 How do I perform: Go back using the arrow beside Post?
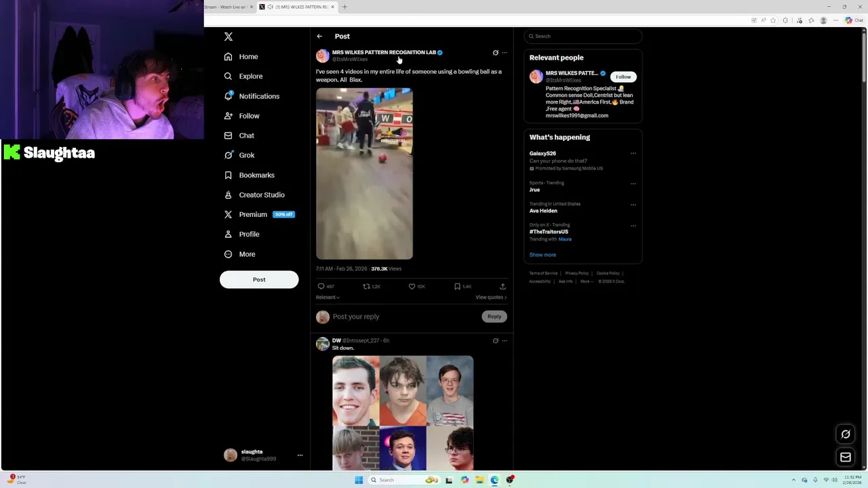(319, 37)
